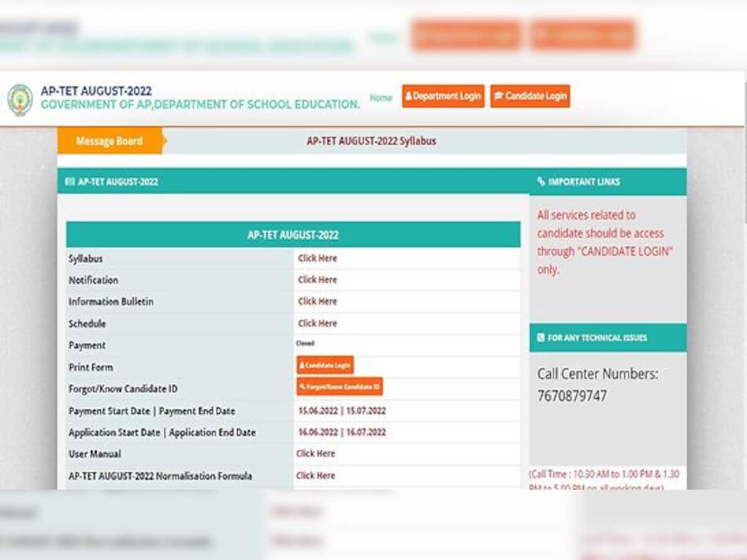Open Candidate Login from the top bar
Screen dimensions: 747x560
[530, 96]
